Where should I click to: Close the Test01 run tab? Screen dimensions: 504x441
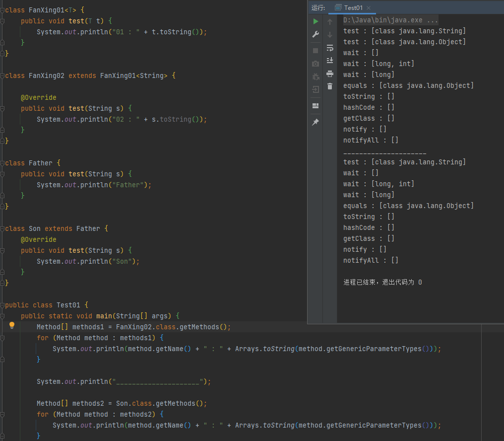click(x=369, y=8)
